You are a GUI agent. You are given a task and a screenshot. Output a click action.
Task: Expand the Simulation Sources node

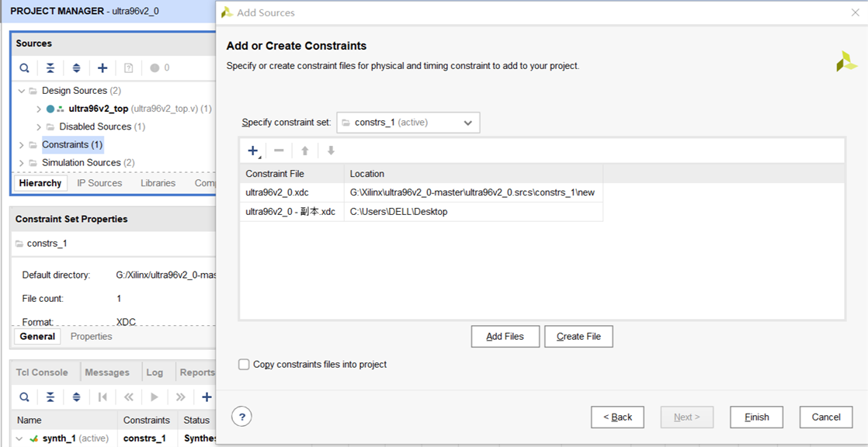tap(22, 163)
